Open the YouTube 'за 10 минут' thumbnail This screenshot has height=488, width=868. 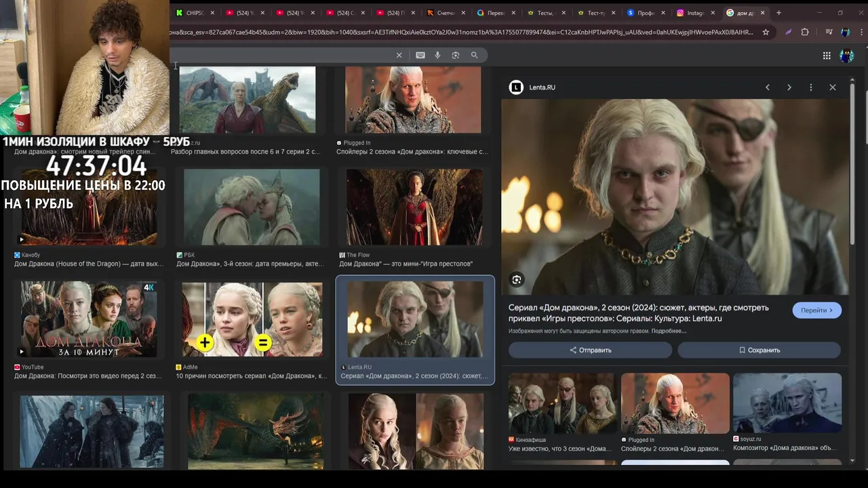(89, 319)
